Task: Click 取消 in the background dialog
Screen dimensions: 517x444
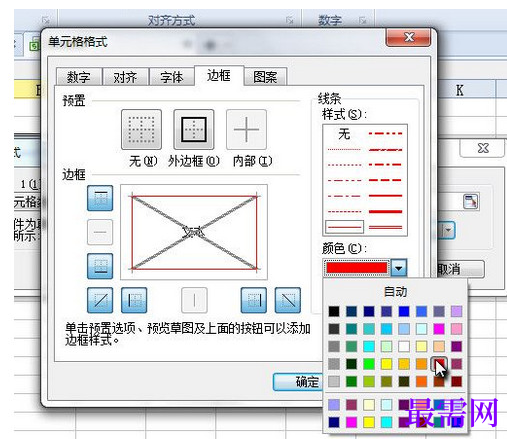Action: pos(461,269)
